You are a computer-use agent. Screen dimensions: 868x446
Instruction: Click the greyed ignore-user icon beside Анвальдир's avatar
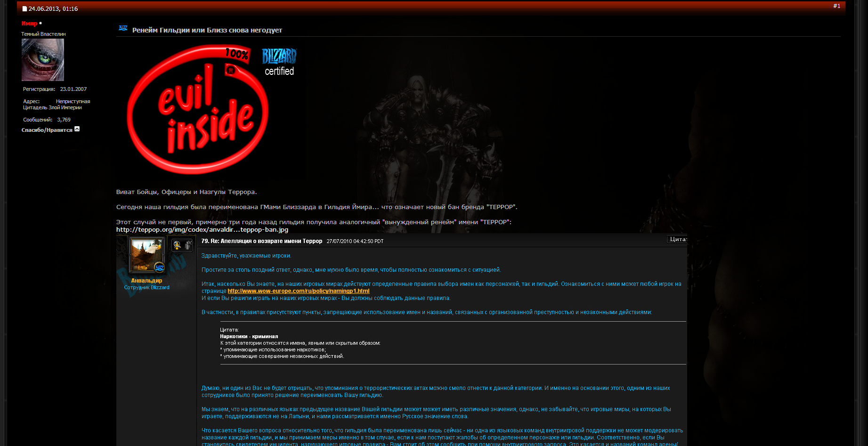pyautogui.click(x=188, y=245)
